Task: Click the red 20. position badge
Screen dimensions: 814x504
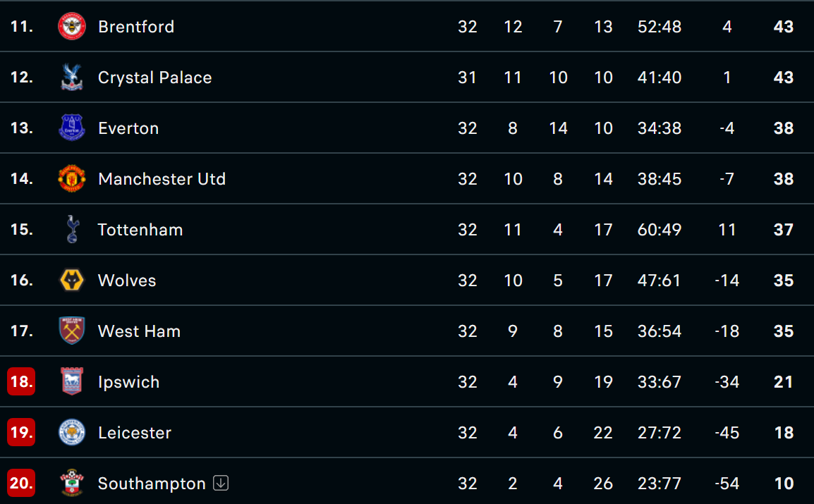Action: click(21, 484)
